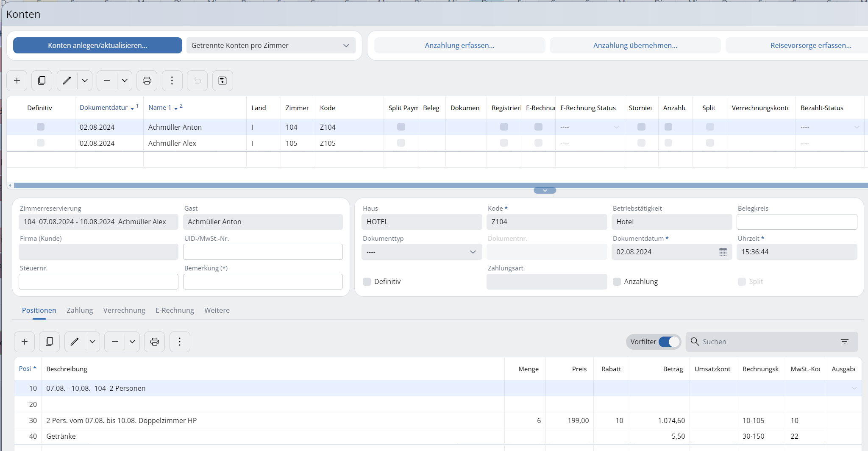
Task: Click the filter icon in the Suchen field
Action: (x=844, y=342)
